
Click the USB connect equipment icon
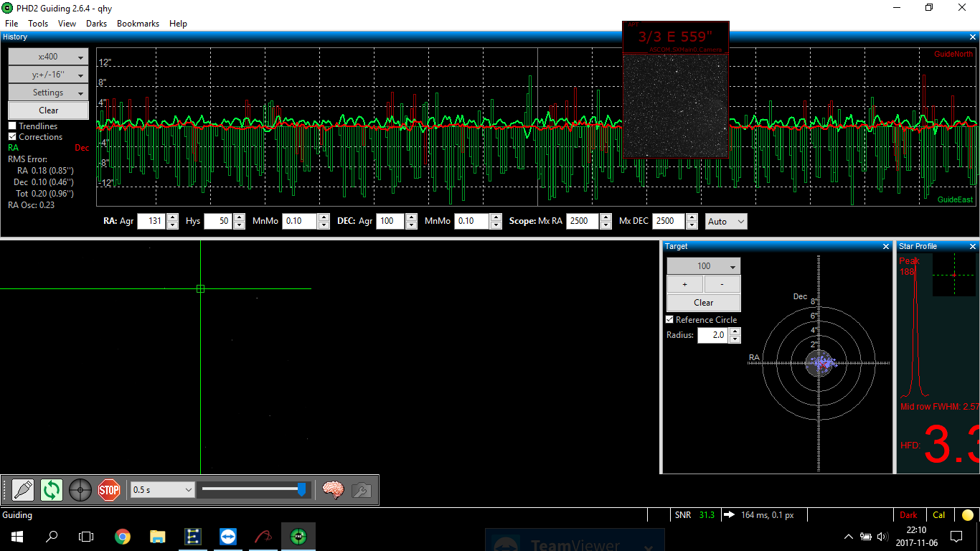[23, 490]
